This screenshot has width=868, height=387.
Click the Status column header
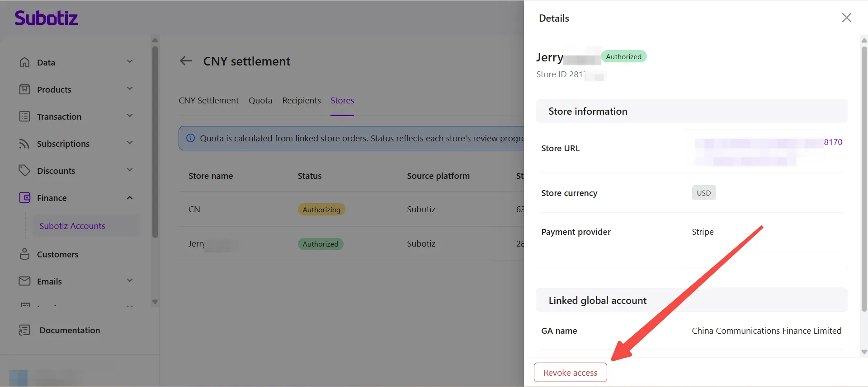pos(310,176)
